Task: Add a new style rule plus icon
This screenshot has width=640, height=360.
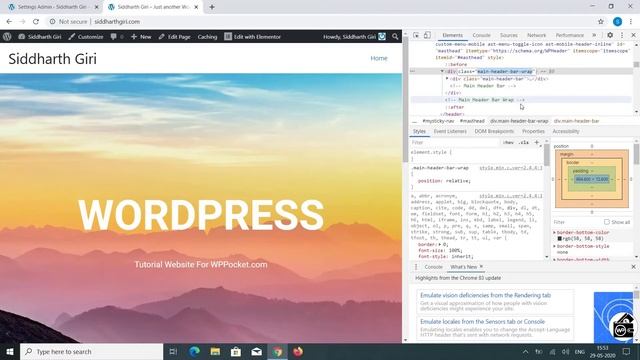Action: [537, 142]
